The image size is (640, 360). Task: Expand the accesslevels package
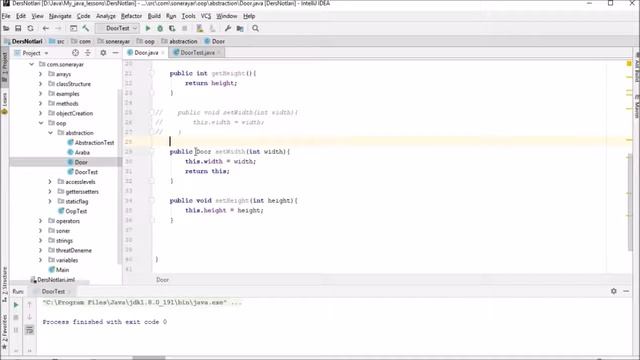50,182
